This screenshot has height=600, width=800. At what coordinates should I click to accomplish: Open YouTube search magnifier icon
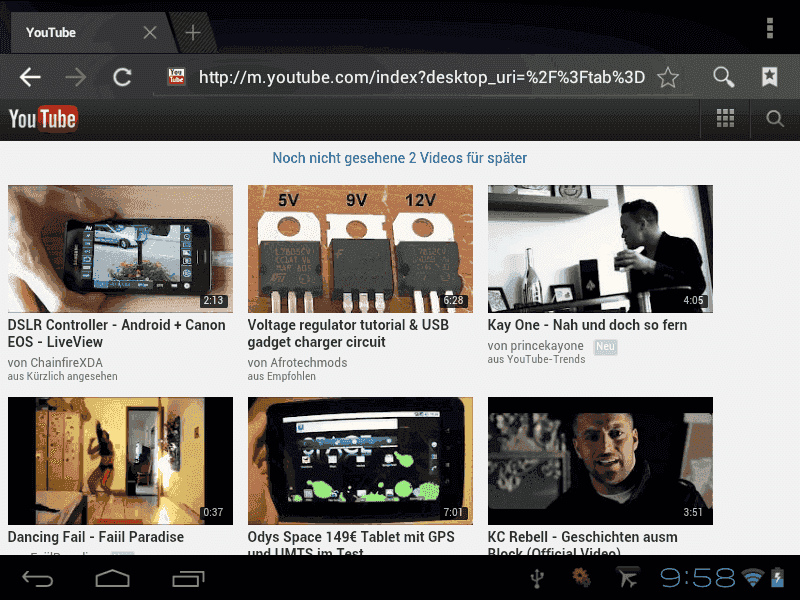tap(774, 119)
